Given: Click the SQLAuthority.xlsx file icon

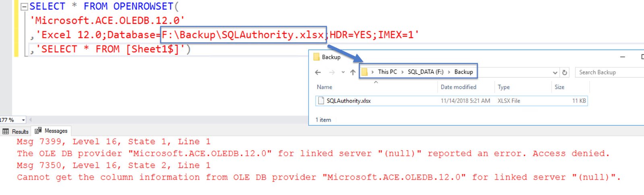Looking at the screenshot, I should (321, 101).
